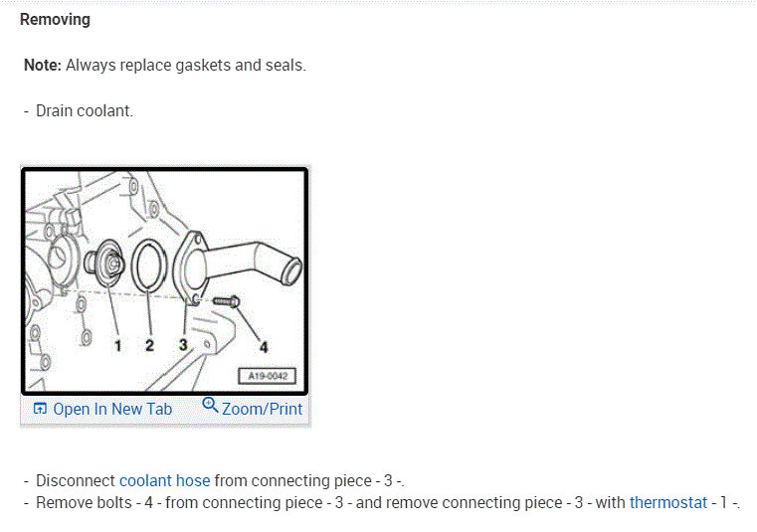The image size is (757, 532).
Task: Open the diagram via Open In New Tab text
Action: 112,409
